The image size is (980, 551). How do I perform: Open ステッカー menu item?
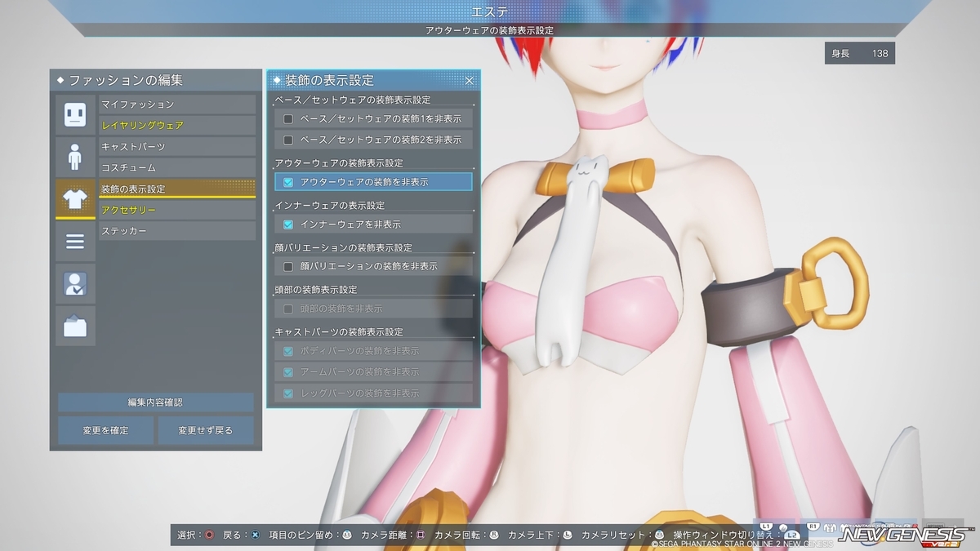coord(177,232)
